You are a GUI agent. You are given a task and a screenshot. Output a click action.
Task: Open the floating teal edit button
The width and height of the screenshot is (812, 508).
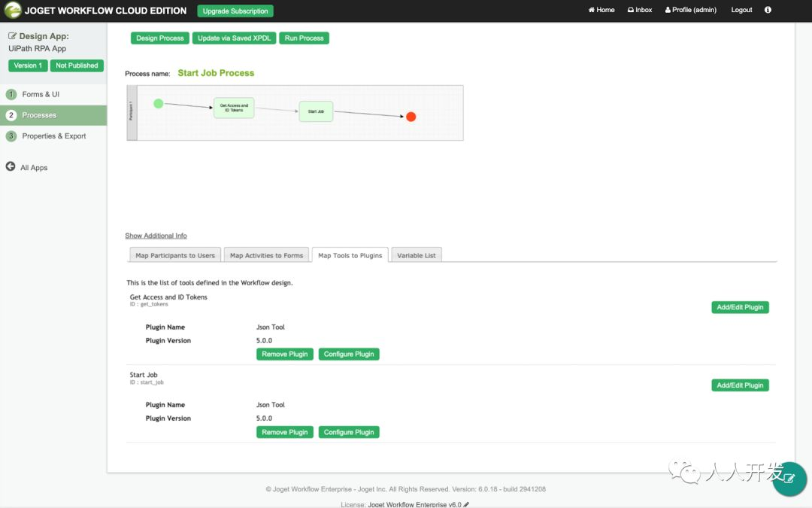tap(789, 479)
